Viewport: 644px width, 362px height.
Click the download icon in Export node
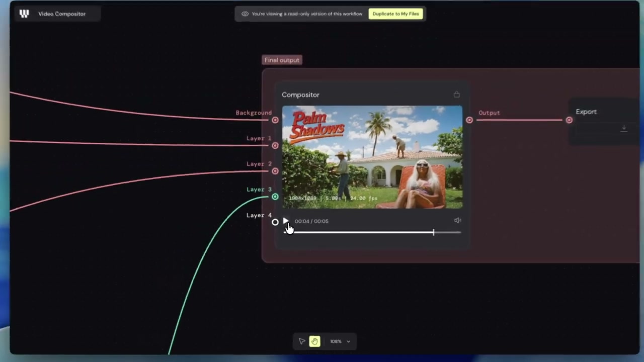[624, 129]
